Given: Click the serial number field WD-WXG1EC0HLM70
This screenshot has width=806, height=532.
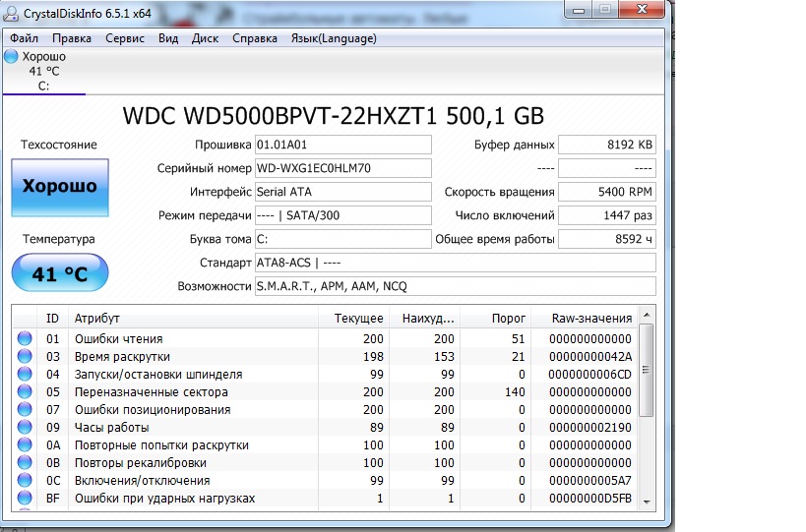Looking at the screenshot, I should pyautogui.click(x=343, y=168).
